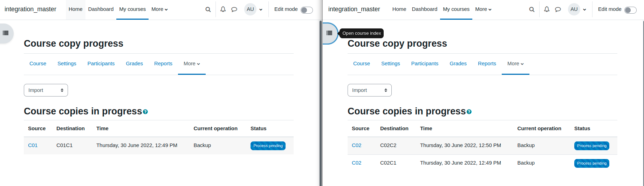Select My courses in right window
This screenshot has width=644, height=186.
(456, 9)
